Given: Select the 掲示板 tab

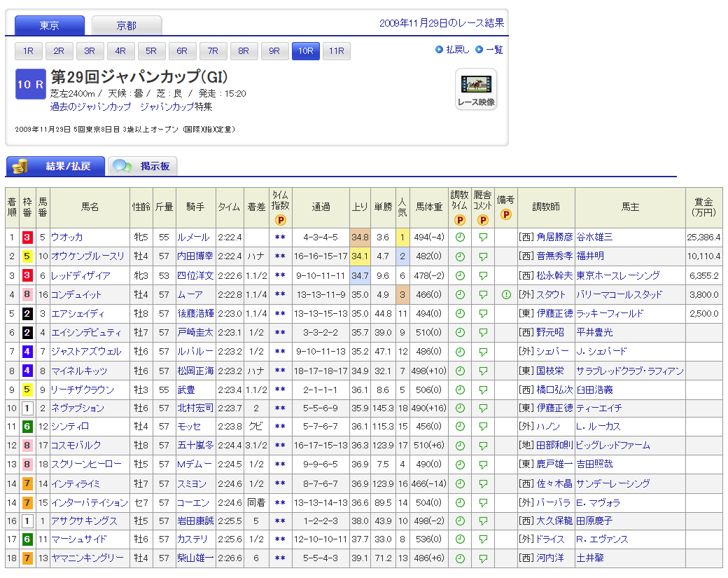Looking at the screenshot, I should tap(143, 166).
